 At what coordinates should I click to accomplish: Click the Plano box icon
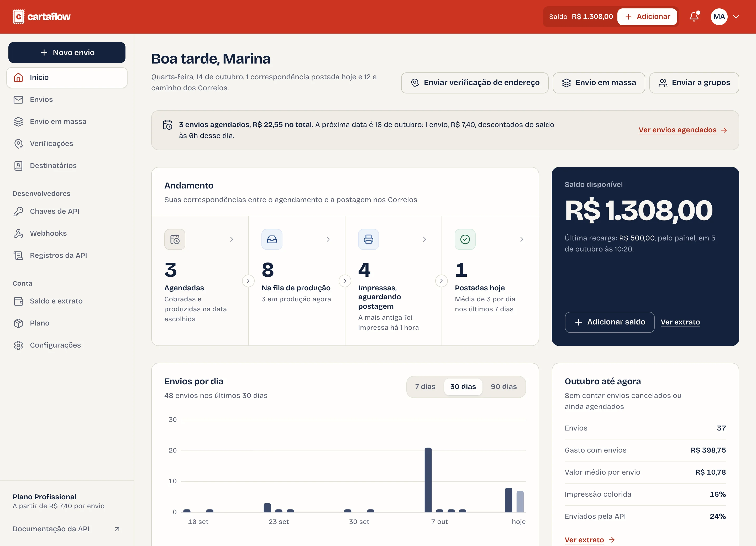point(18,323)
